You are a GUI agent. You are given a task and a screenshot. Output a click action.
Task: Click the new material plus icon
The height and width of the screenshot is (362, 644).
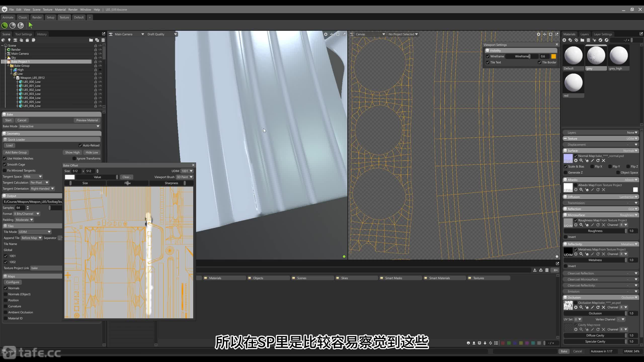(x=564, y=40)
